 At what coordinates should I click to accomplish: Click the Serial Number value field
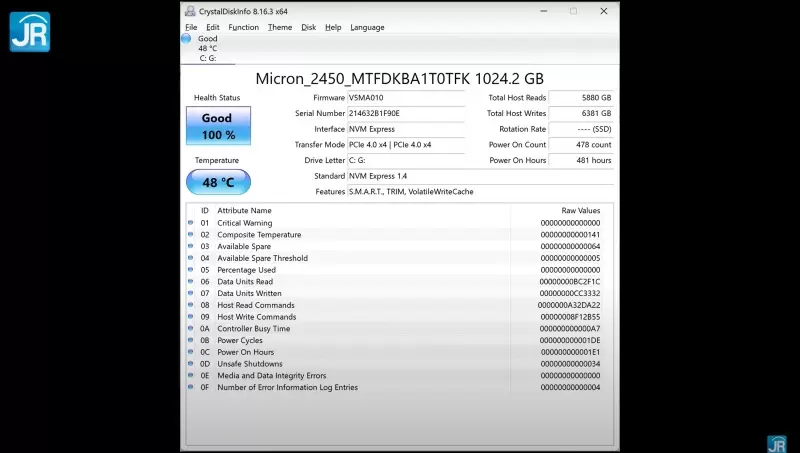406,113
